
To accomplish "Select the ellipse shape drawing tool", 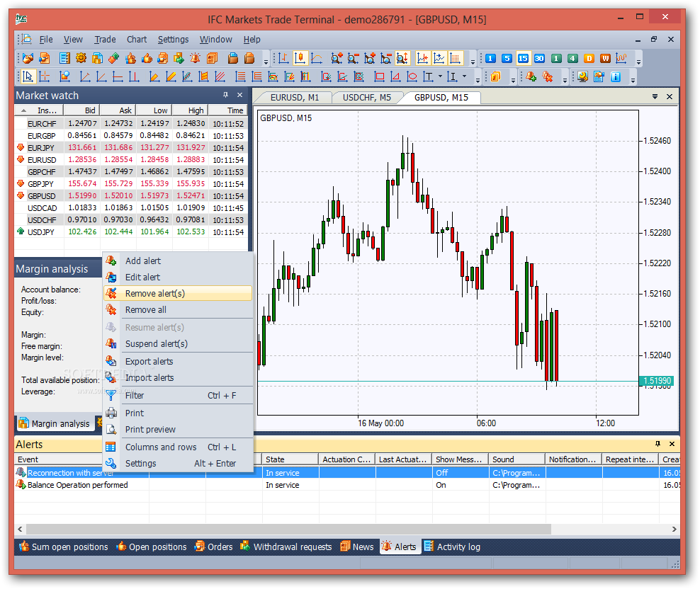I will [x=412, y=76].
